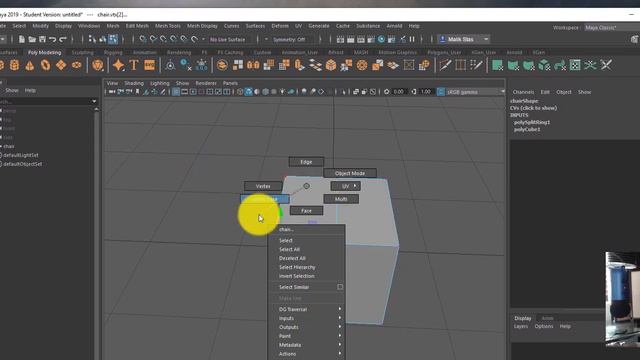Image resolution: width=640 pixels, height=360 pixels.
Task: Choose UV in the marking menu
Action: pyautogui.click(x=346, y=186)
